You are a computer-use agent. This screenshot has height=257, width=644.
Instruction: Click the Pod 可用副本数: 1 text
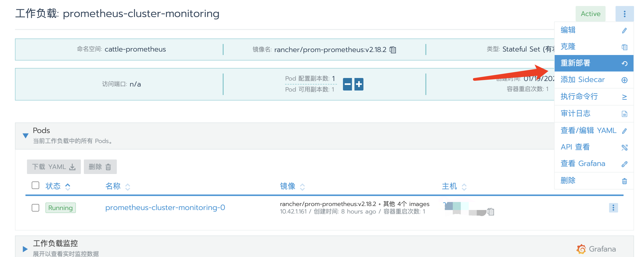[x=310, y=89]
